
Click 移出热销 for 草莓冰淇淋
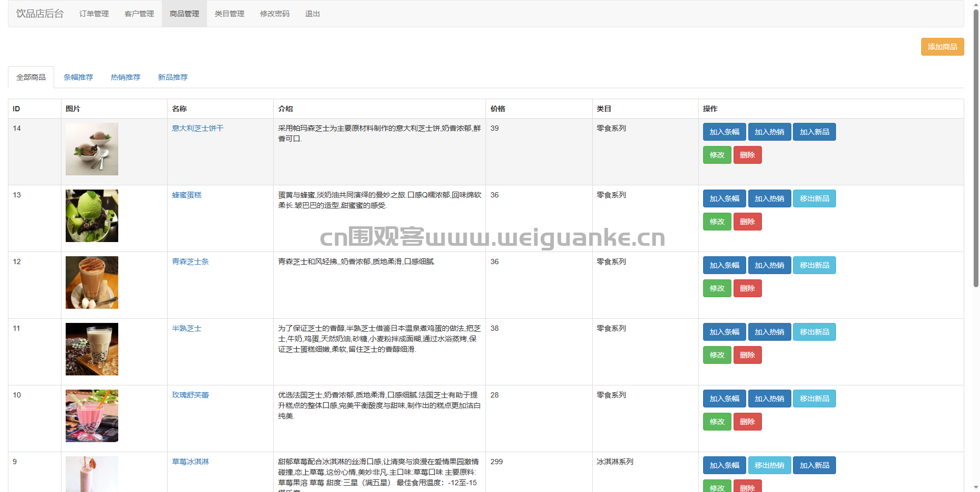coord(769,465)
